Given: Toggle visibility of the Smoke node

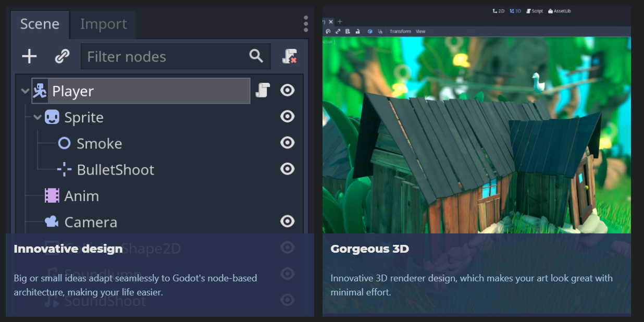Looking at the screenshot, I should tap(287, 143).
